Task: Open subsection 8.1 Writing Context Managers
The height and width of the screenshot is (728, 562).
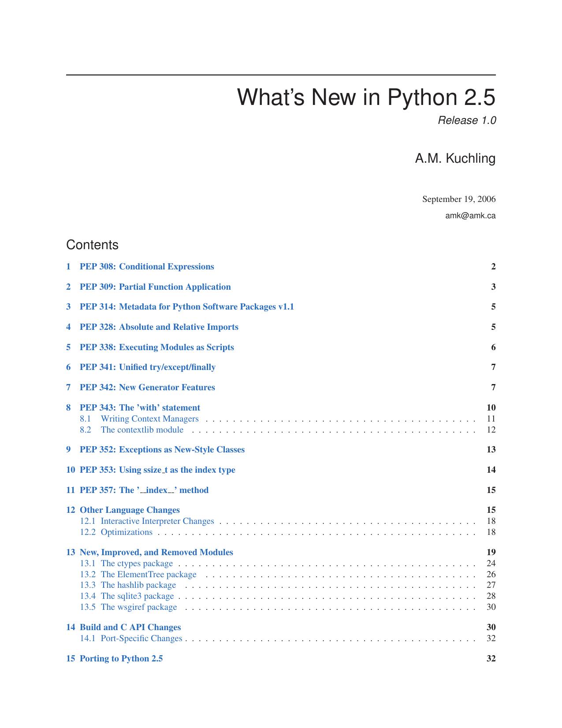Action: click(x=139, y=419)
